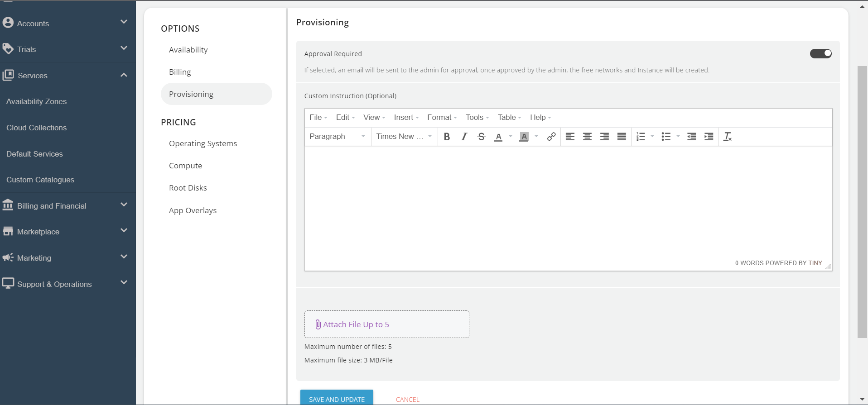The width and height of the screenshot is (868, 405).
Task: Apply strikethrough formatting
Action: click(x=481, y=137)
